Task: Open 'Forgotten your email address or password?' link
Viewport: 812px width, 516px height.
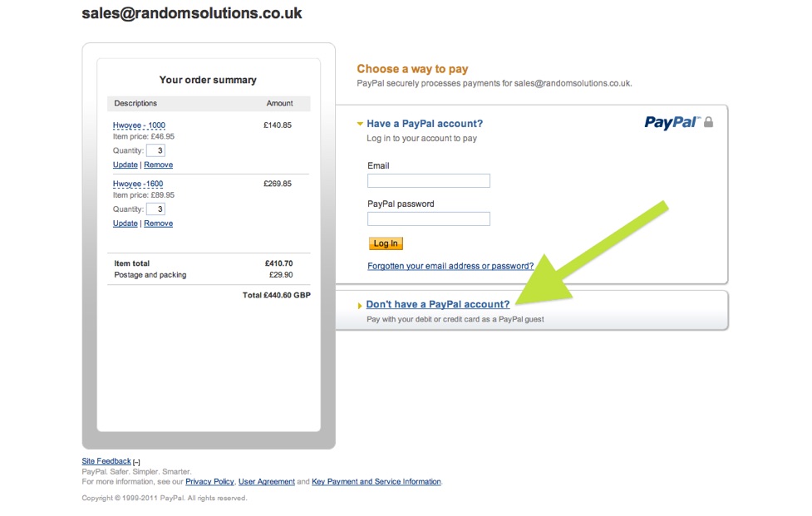Action: coord(450,267)
